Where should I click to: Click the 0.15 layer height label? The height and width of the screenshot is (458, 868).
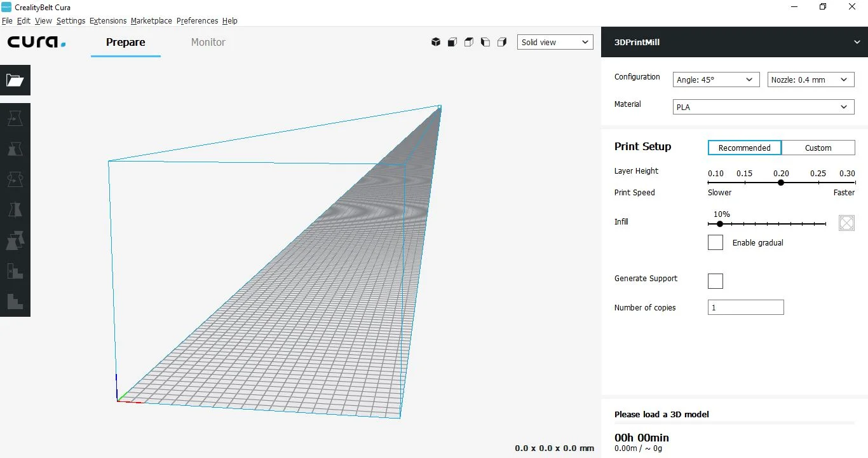tap(745, 174)
